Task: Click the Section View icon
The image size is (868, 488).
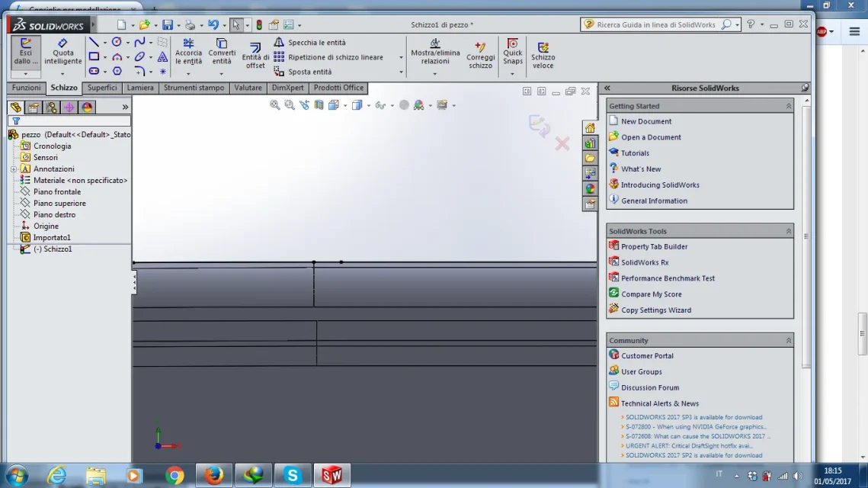Action: (319, 104)
